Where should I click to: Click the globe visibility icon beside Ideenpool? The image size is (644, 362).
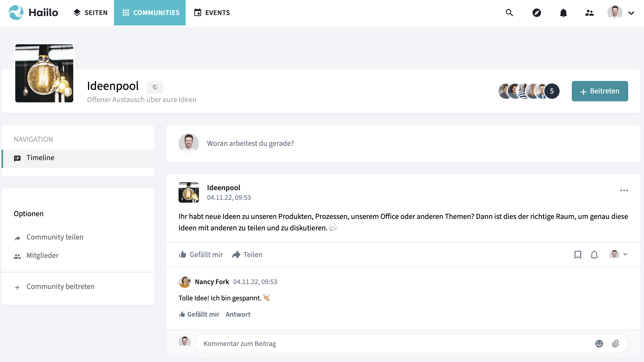(155, 87)
